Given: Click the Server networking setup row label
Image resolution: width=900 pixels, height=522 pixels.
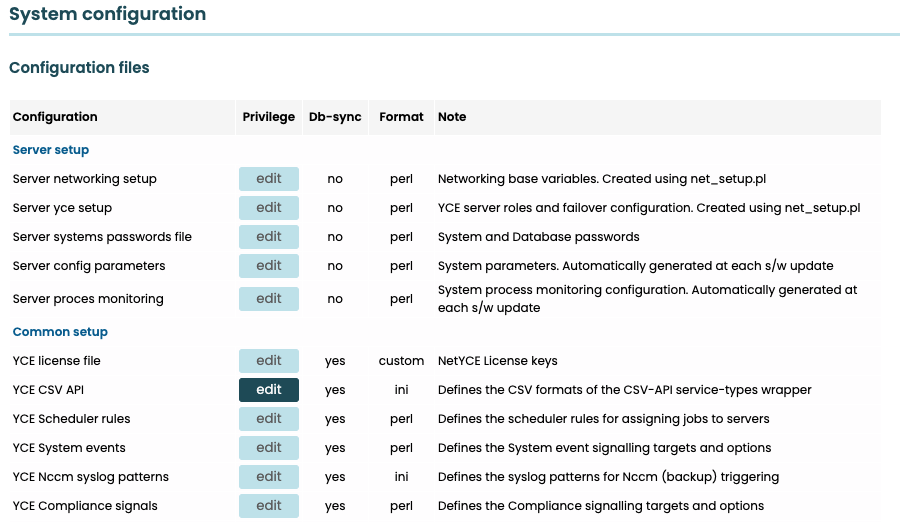Looking at the screenshot, I should point(85,179).
